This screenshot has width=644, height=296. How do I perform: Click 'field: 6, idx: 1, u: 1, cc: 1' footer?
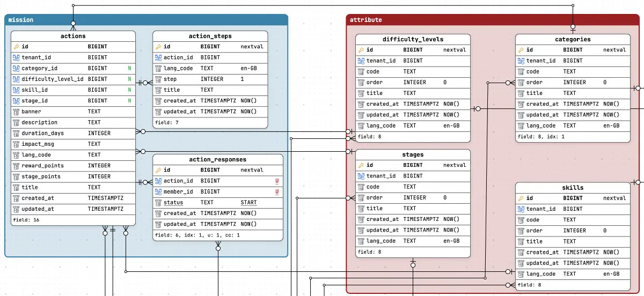pyautogui.click(x=197, y=235)
